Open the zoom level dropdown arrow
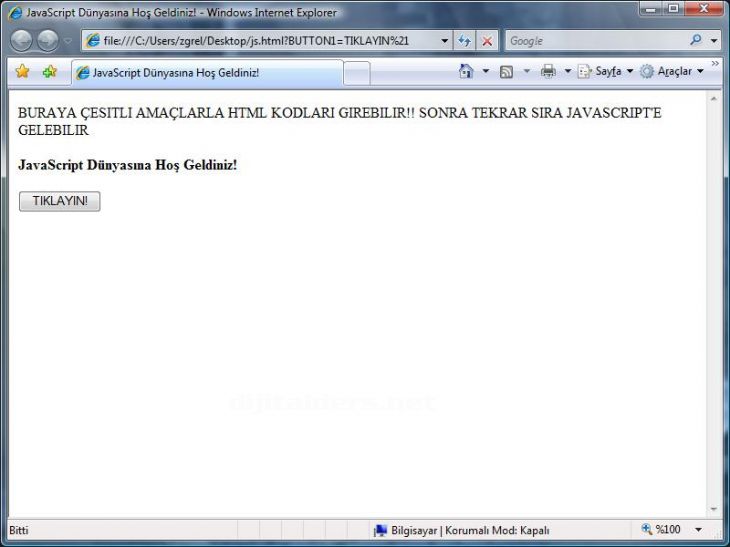Image resolution: width=730 pixels, height=547 pixels. click(x=698, y=530)
